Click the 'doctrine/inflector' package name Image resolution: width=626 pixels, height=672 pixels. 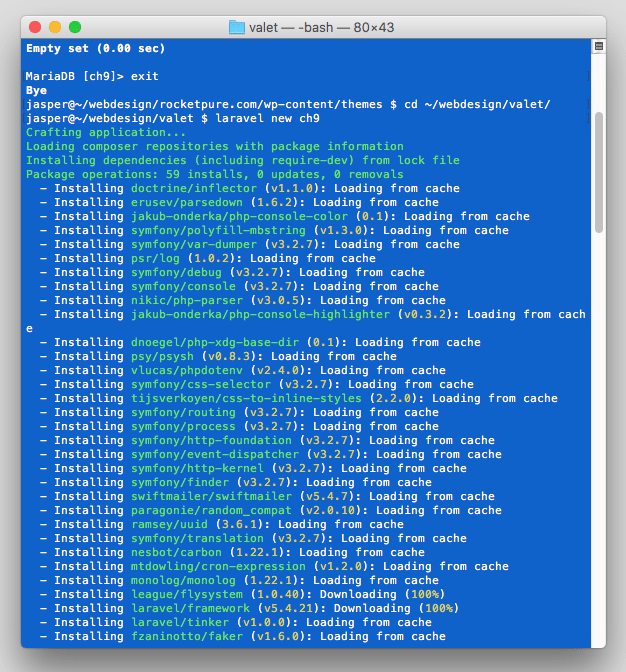point(194,188)
